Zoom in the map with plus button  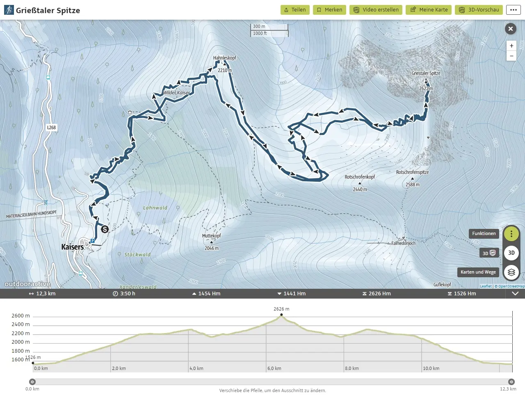511,46
